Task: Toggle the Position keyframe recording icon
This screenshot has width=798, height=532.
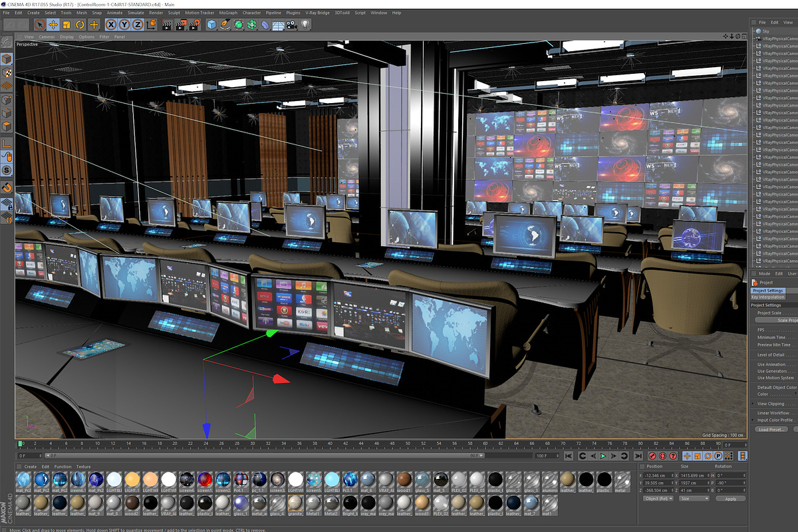Action: coord(687,456)
